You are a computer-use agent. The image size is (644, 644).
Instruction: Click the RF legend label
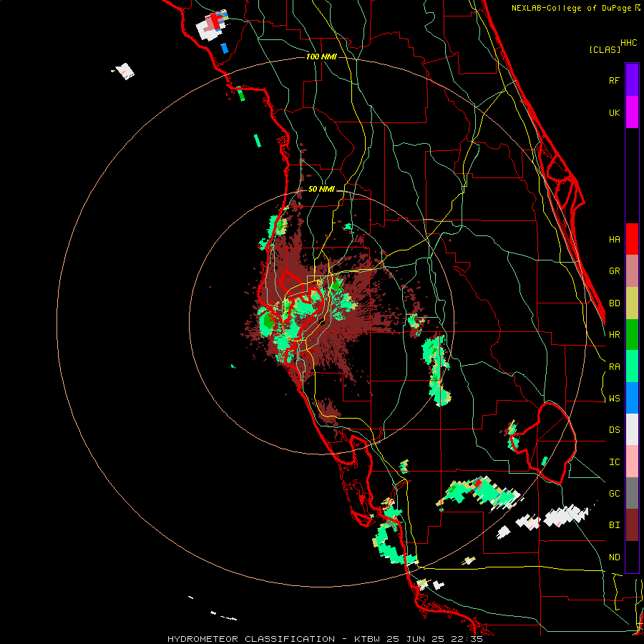pos(614,80)
